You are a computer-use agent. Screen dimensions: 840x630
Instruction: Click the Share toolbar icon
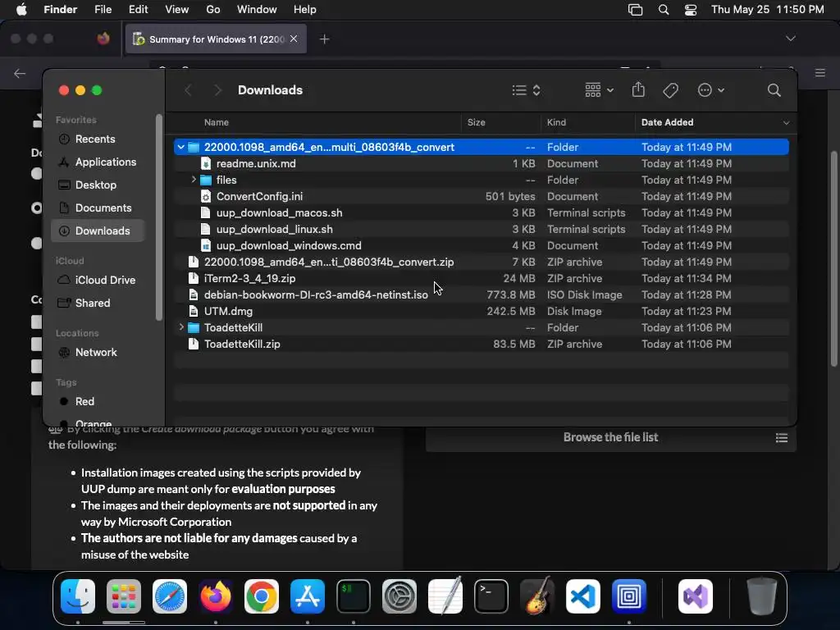(x=638, y=89)
